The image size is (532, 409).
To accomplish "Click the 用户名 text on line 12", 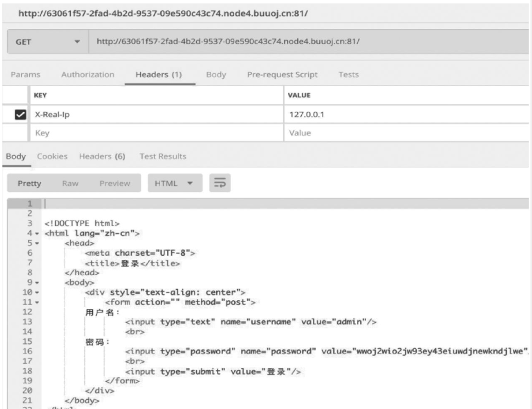I will 102,312.
